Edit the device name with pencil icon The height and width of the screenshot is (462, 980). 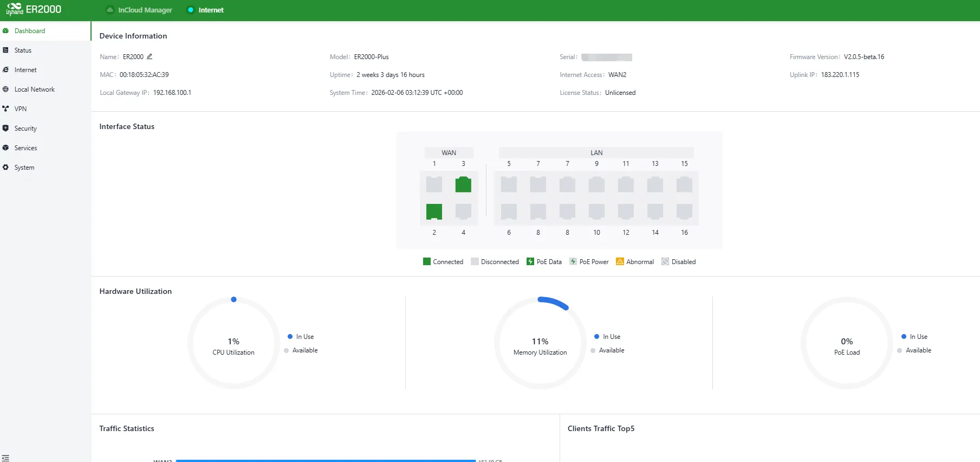click(150, 56)
